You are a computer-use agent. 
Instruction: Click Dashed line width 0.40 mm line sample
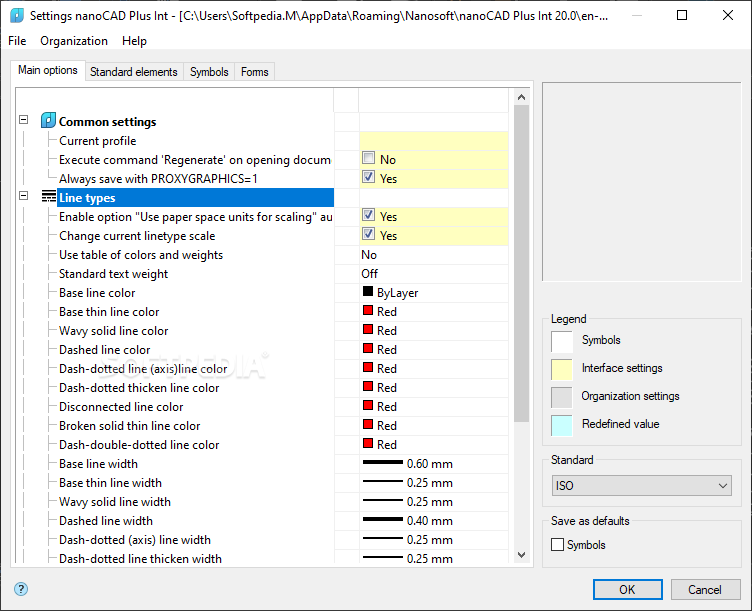point(382,519)
